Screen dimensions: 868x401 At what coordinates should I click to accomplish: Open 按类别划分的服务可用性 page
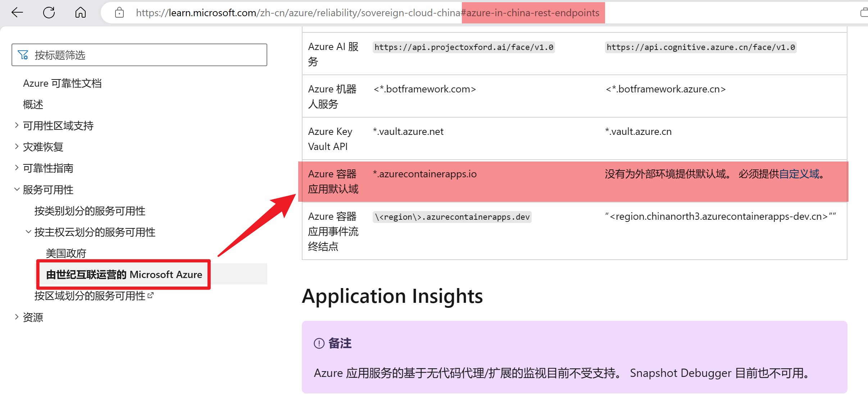(90, 211)
